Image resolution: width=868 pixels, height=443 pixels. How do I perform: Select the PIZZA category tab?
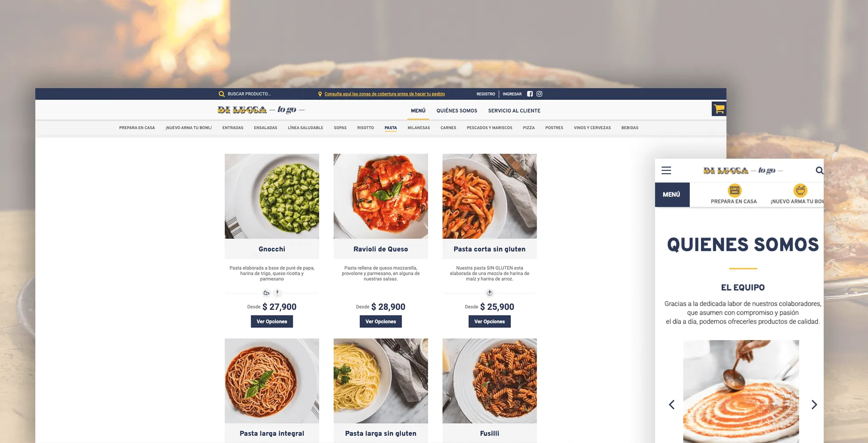coord(528,128)
